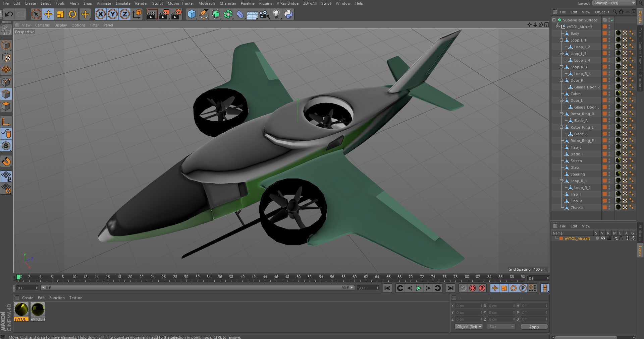Toggle Subdivision Surface enable checkmark
The image size is (644, 339).
[612, 20]
